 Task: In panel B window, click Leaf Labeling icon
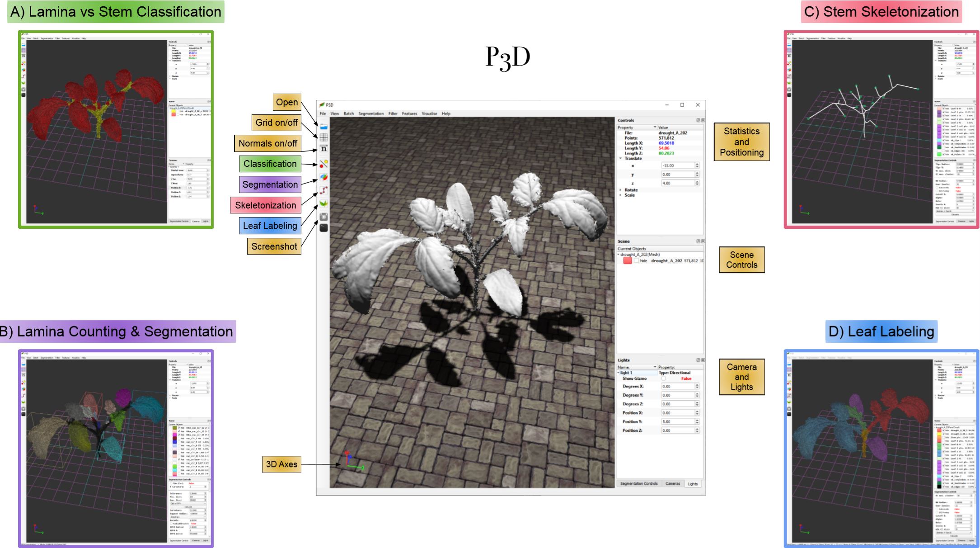click(23, 402)
